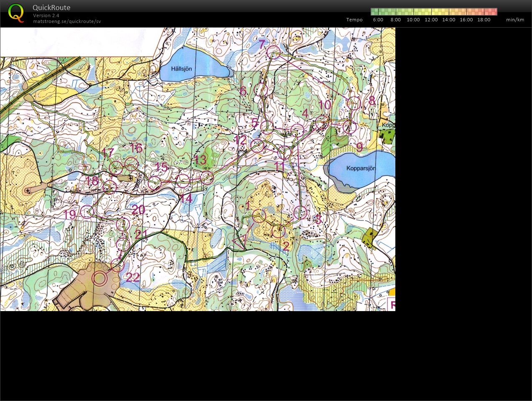Click control number 15 label
532x401 pixels.
pyautogui.click(x=161, y=167)
